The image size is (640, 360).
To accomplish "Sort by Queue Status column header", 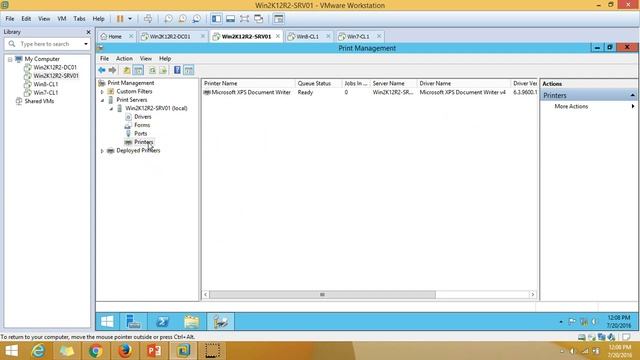I will tap(318, 83).
